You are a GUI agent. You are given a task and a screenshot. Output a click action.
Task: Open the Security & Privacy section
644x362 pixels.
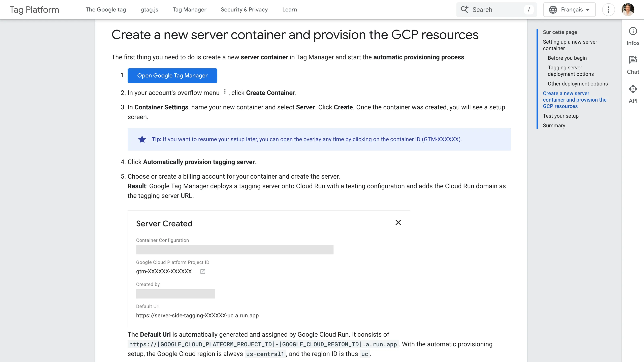[x=244, y=9]
